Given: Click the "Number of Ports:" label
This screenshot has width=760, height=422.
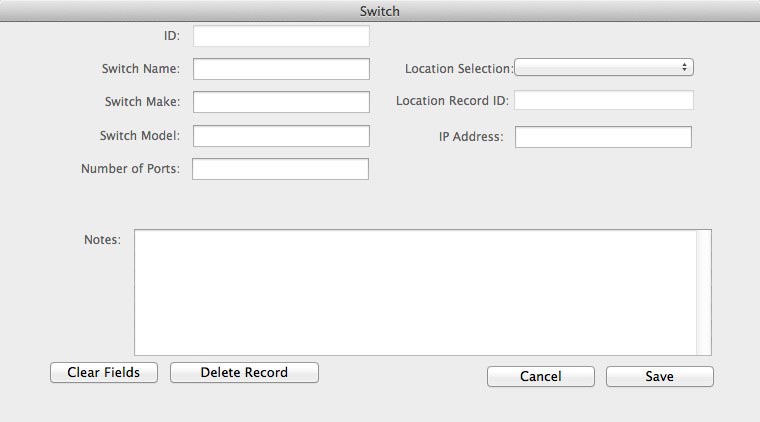Looking at the screenshot, I should tap(130, 169).
